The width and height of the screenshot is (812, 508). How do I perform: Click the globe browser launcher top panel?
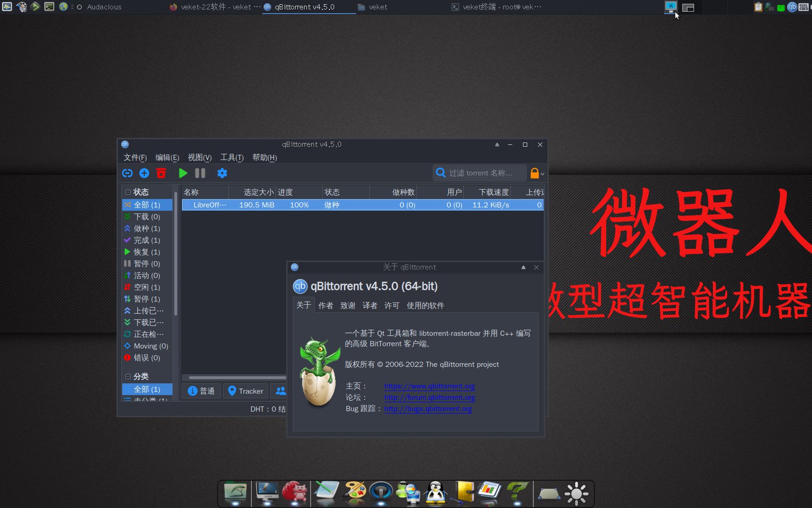(x=63, y=7)
